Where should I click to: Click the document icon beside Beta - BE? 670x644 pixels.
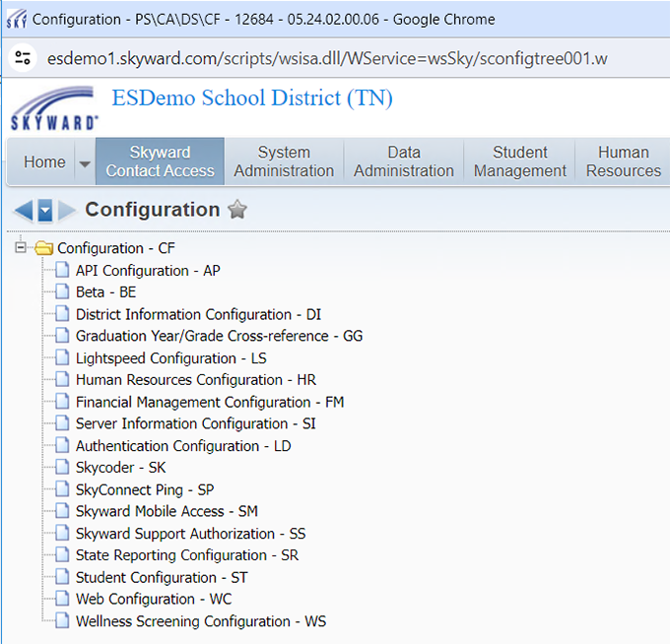(62, 291)
